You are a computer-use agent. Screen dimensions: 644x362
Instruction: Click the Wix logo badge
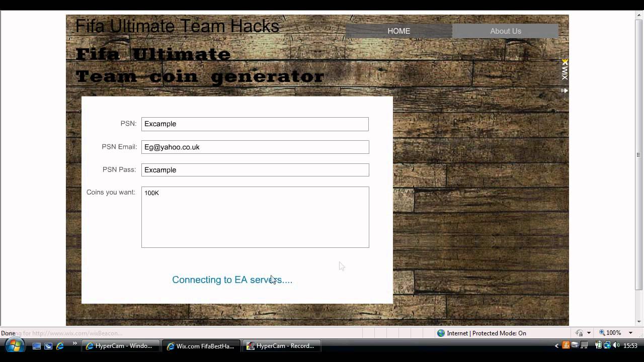click(565, 70)
